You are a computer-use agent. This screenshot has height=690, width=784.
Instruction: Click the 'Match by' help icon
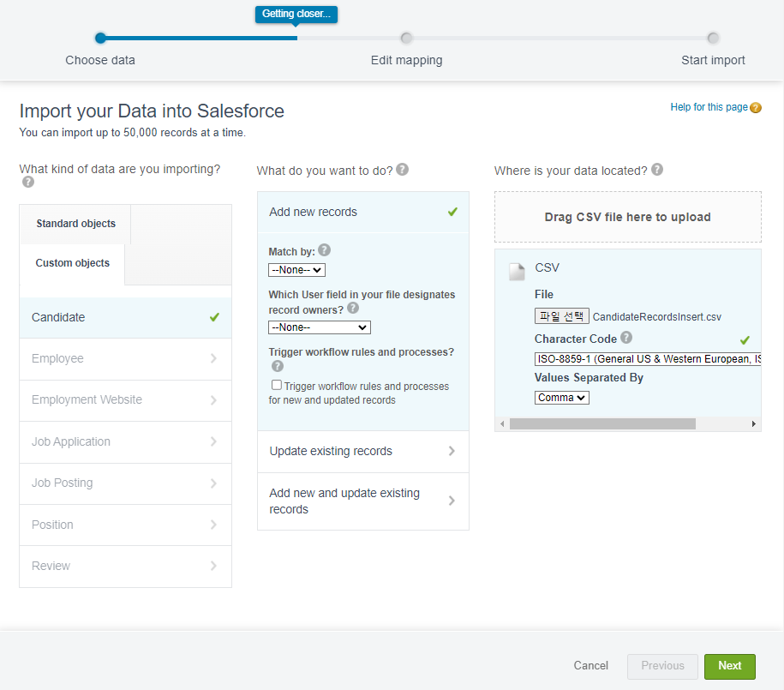(324, 250)
